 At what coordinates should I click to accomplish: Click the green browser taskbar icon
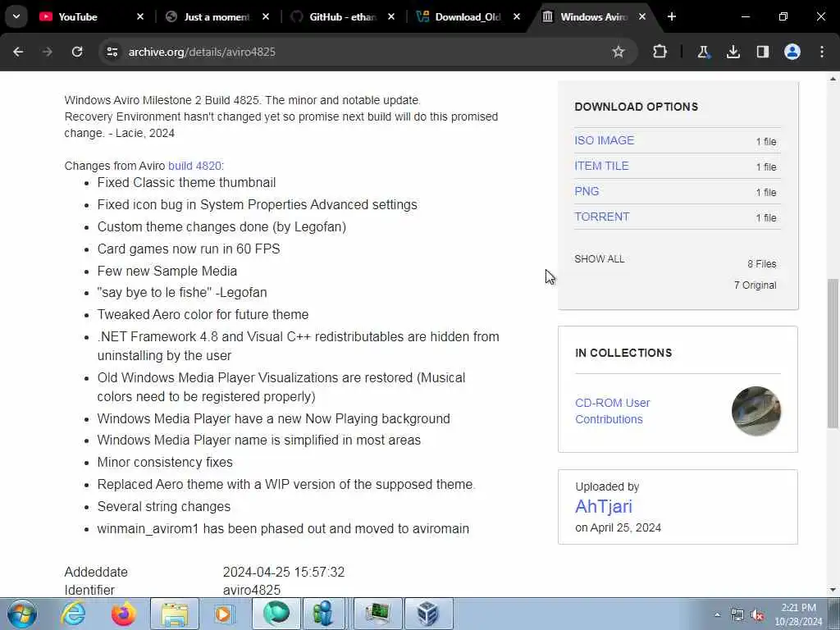click(x=276, y=614)
